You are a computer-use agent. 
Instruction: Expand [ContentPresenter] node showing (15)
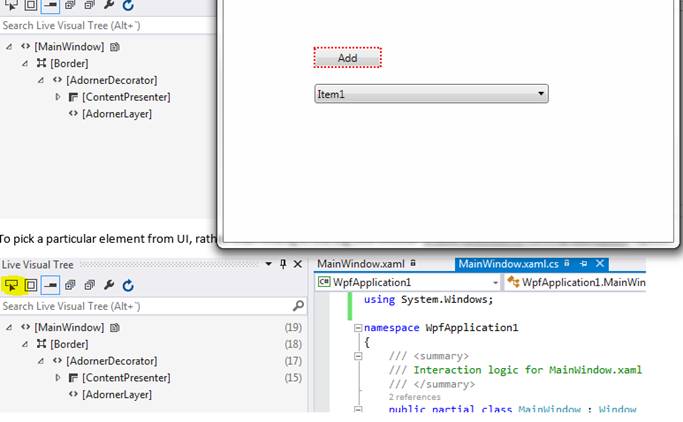pyautogui.click(x=57, y=378)
